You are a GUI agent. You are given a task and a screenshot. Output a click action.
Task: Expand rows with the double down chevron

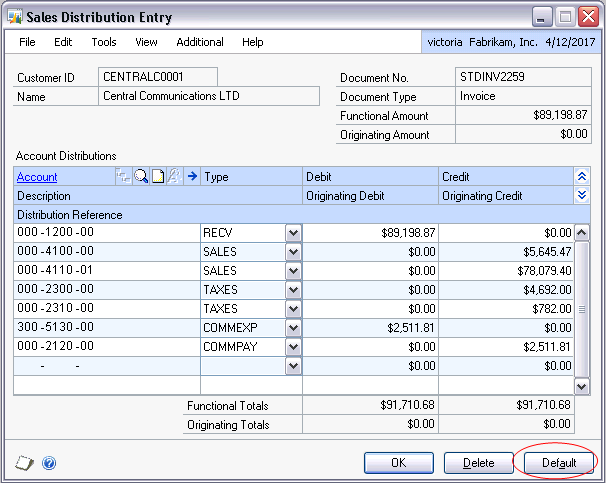tap(582, 196)
